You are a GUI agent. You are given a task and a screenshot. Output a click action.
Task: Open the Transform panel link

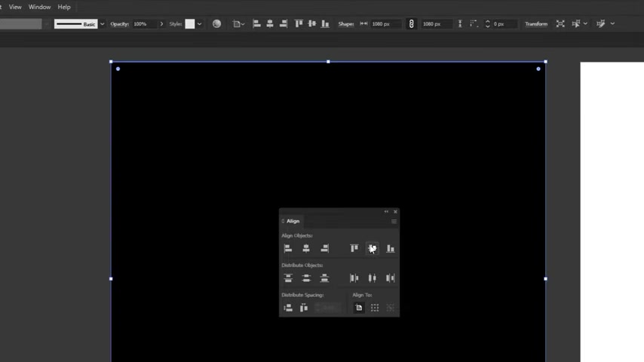pyautogui.click(x=536, y=24)
